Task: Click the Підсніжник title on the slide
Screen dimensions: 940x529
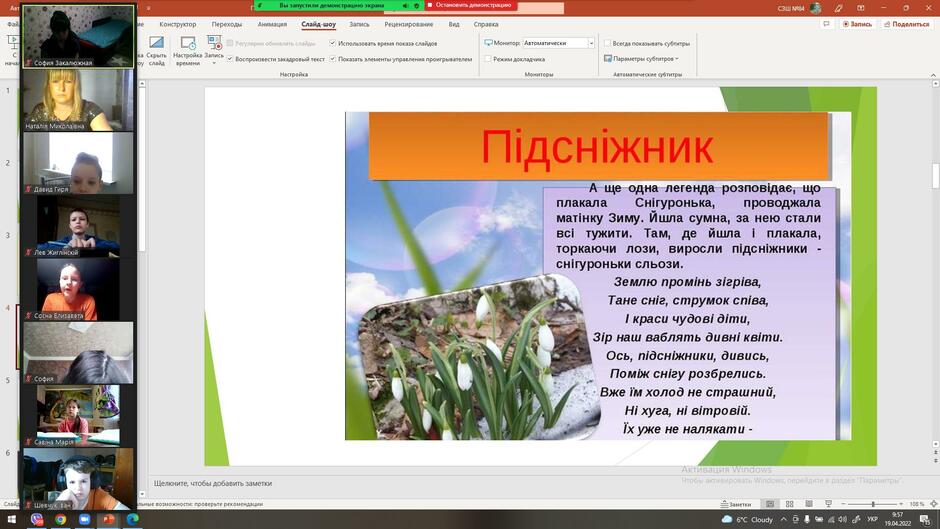Action: pyautogui.click(x=598, y=147)
